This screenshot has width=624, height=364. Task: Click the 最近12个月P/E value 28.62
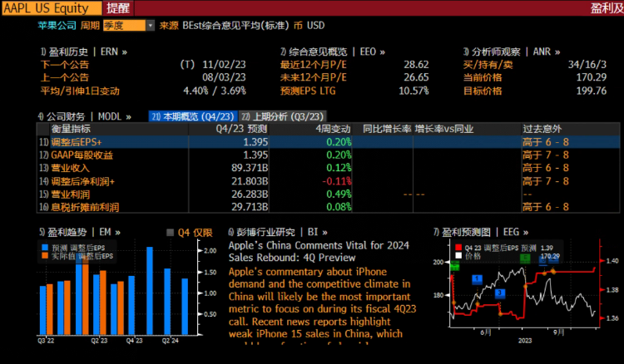point(416,64)
